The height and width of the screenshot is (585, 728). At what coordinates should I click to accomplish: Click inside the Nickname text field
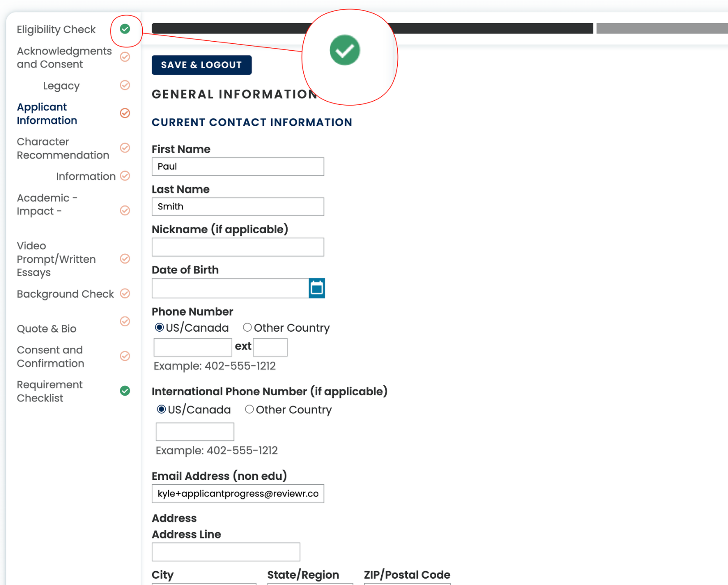point(238,247)
